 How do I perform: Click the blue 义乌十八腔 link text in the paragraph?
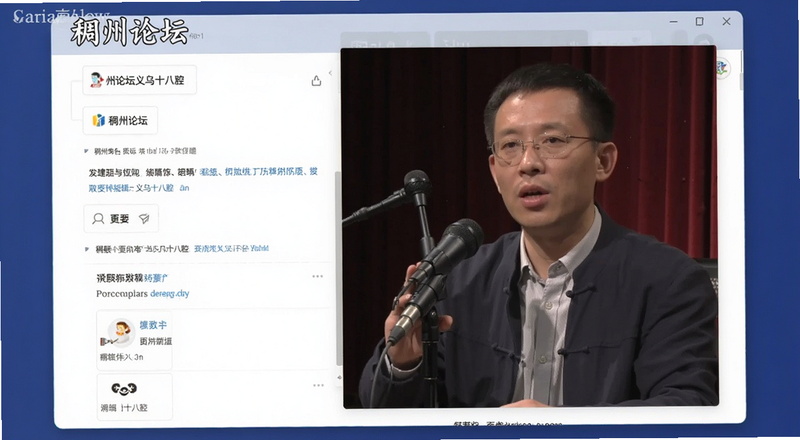tap(155, 188)
